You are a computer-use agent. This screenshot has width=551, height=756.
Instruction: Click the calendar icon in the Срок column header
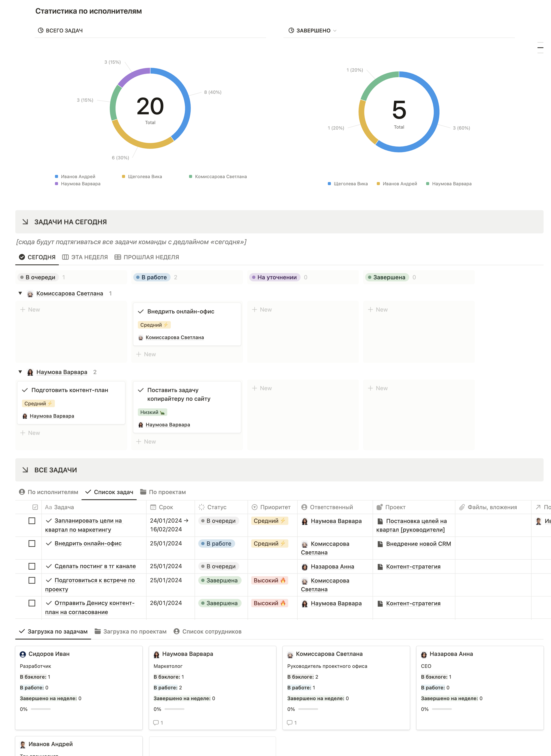(x=153, y=507)
